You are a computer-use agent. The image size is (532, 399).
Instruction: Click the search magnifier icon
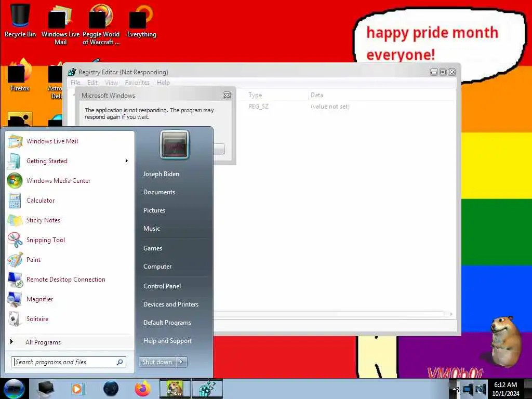[x=120, y=362]
